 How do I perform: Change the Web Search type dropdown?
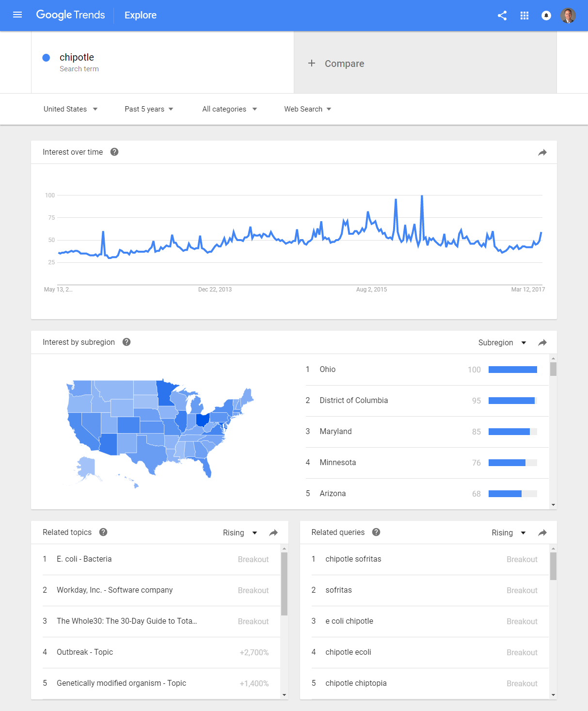point(308,109)
